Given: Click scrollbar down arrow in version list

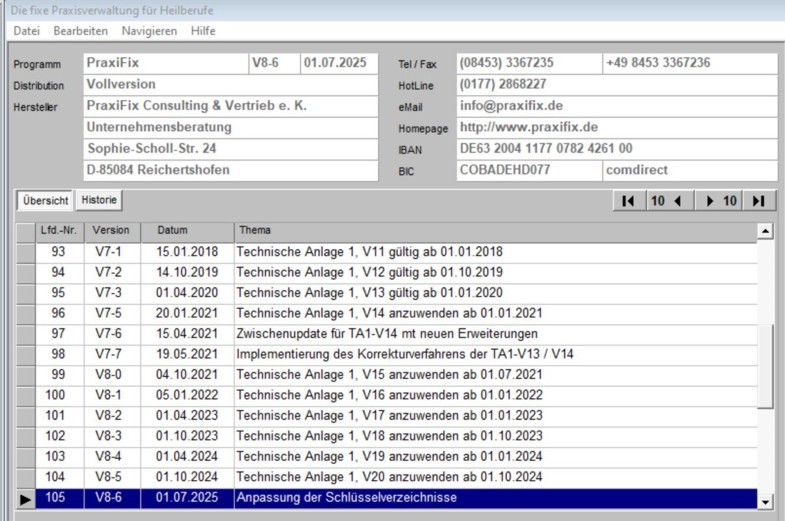Looking at the screenshot, I should point(765,502).
